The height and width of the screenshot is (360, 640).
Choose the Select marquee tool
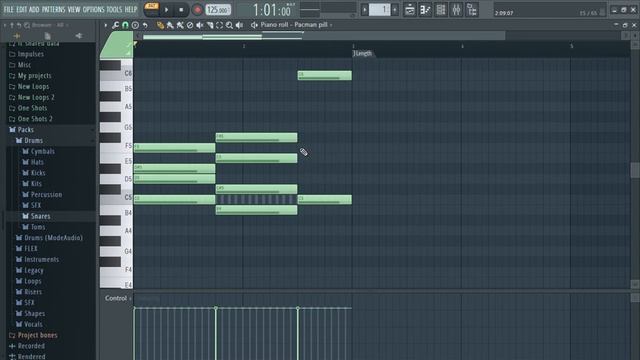click(220, 25)
